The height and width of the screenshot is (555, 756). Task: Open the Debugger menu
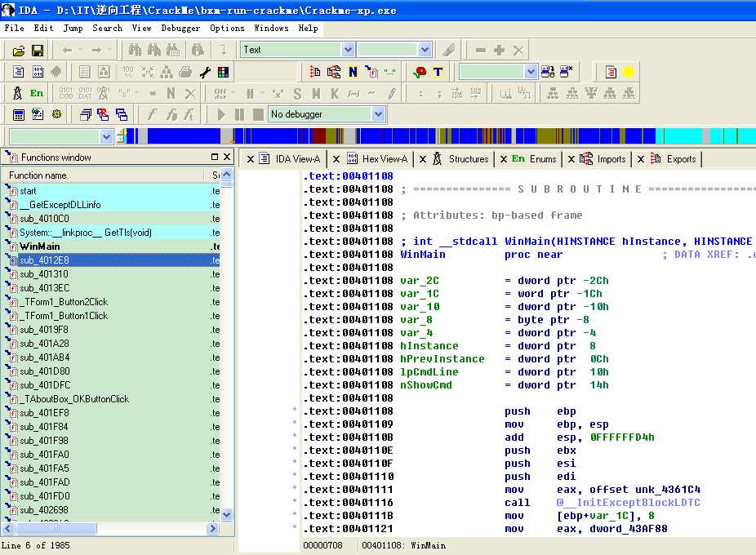click(x=180, y=28)
